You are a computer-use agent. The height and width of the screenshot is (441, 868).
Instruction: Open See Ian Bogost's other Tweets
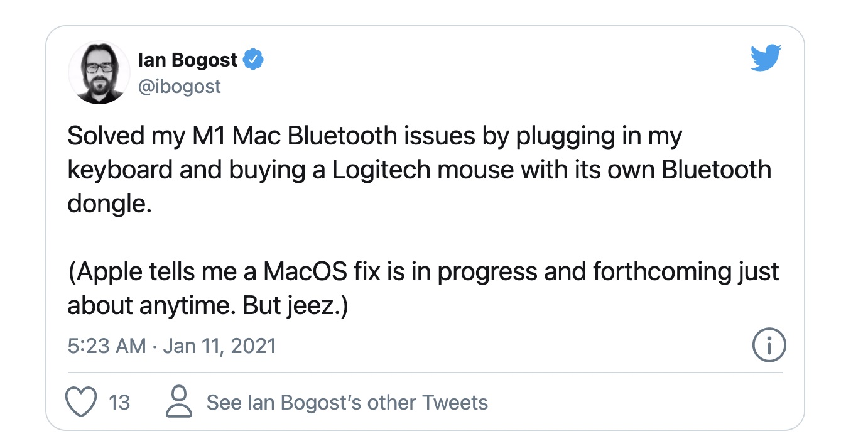pyautogui.click(x=347, y=402)
